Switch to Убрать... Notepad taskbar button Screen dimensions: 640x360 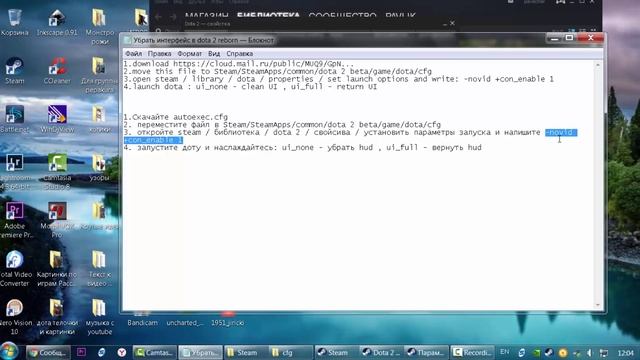pyautogui.click(x=200, y=352)
